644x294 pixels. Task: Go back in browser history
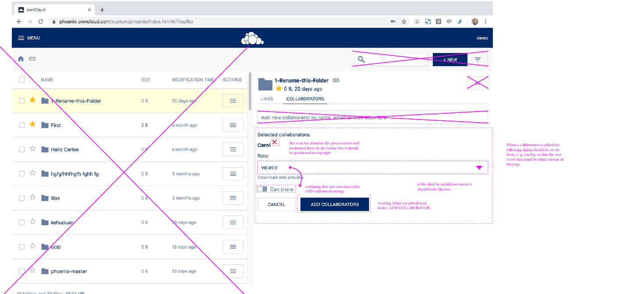point(19,21)
